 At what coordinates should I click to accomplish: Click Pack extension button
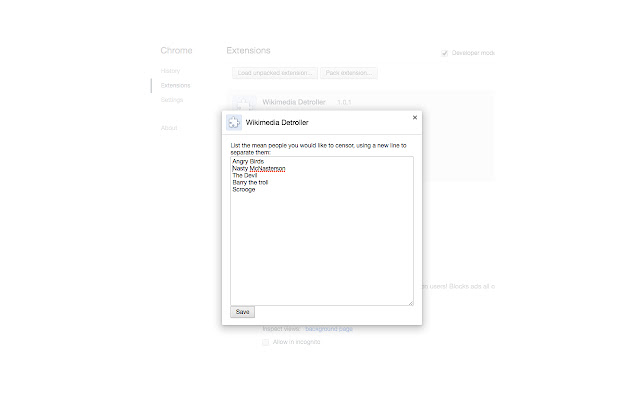pyautogui.click(x=349, y=73)
